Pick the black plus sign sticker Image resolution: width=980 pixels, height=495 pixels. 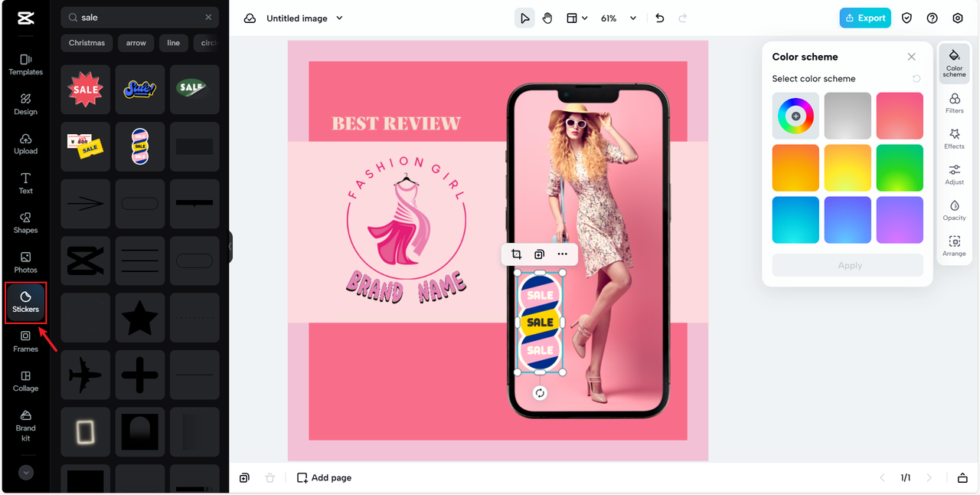(140, 375)
